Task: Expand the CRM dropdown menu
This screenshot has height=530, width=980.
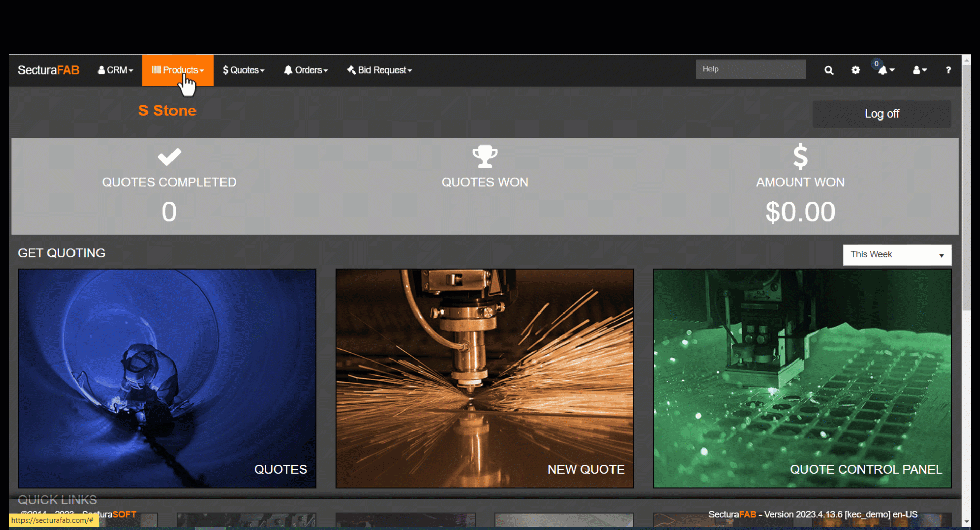Action: [115, 70]
